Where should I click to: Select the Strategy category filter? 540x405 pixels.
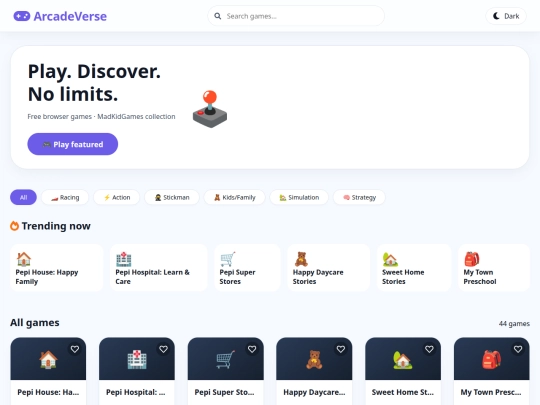pyautogui.click(x=359, y=197)
